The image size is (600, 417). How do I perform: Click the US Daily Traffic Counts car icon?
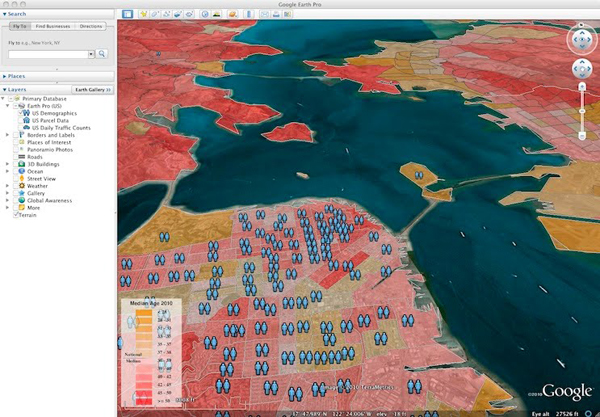[26, 128]
